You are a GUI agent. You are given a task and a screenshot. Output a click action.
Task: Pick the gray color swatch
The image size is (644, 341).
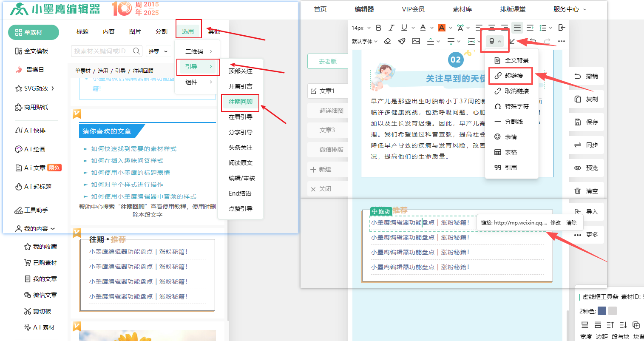pos(613,311)
